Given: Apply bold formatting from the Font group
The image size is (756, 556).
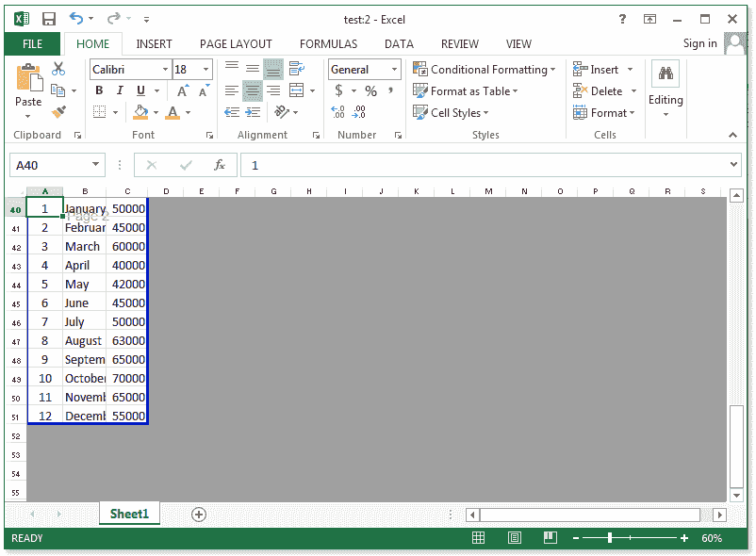Looking at the screenshot, I should [x=98, y=90].
